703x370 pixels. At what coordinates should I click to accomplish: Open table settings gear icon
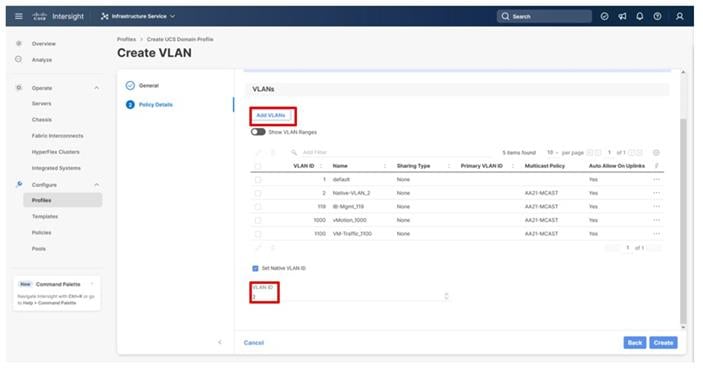point(656,152)
